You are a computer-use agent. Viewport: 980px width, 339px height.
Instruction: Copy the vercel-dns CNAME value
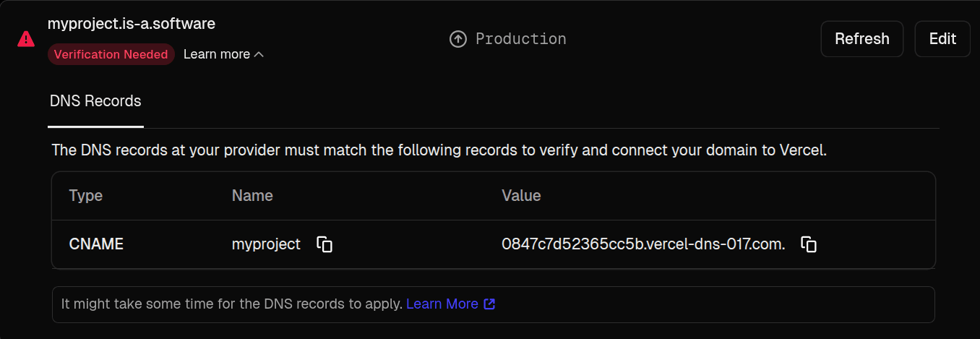[809, 244]
